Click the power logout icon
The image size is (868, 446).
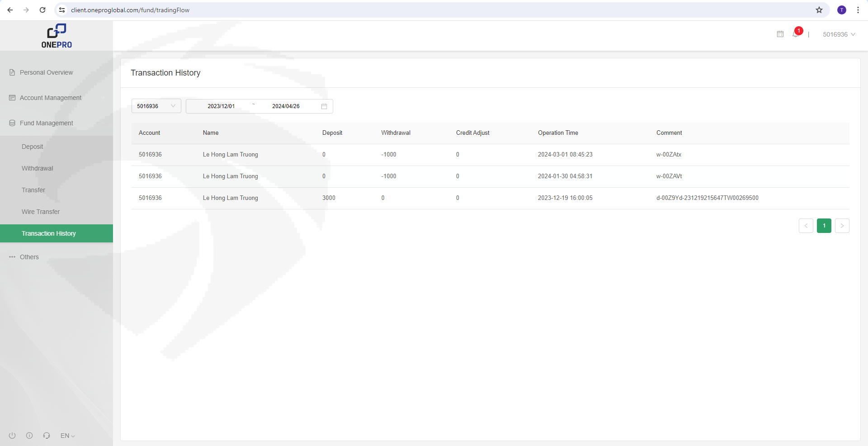12,436
